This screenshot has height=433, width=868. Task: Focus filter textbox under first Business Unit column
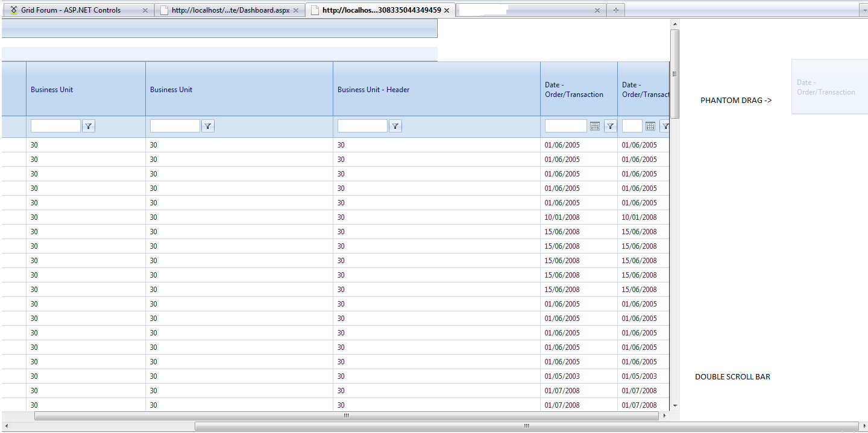point(55,126)
